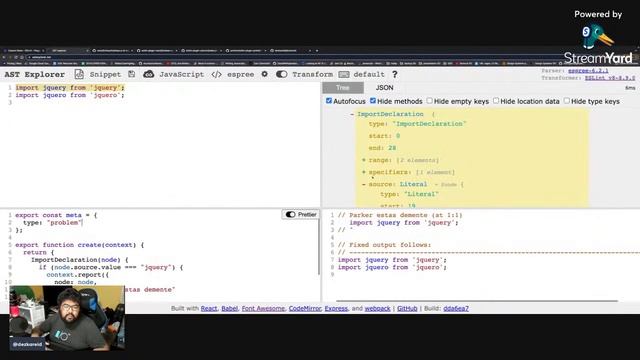This screenshot has width=640, height=360.
Task: Click the Snippet file icon
Action: (x=79, y=74)
